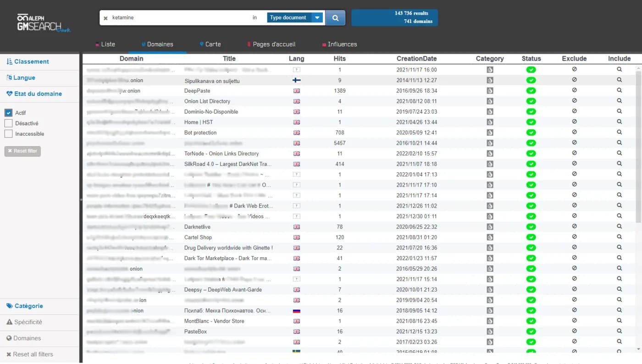Click the results scrollbar up arrow
The image size is (642, 364).
638,68
